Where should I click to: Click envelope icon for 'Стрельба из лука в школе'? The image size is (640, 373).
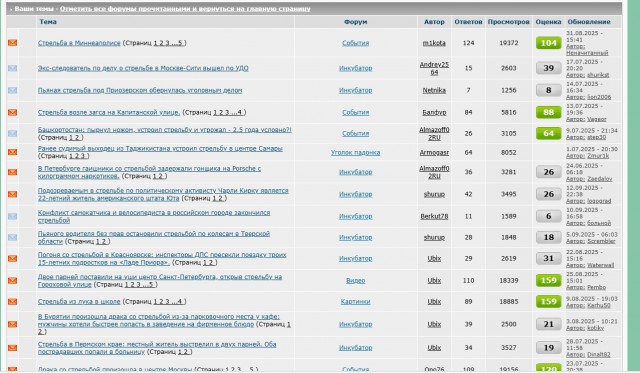click(13, 302)
